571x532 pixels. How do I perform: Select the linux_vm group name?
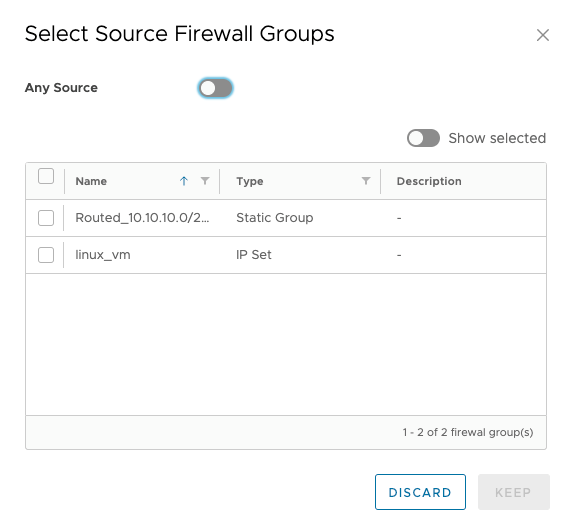tap(103, 255)
